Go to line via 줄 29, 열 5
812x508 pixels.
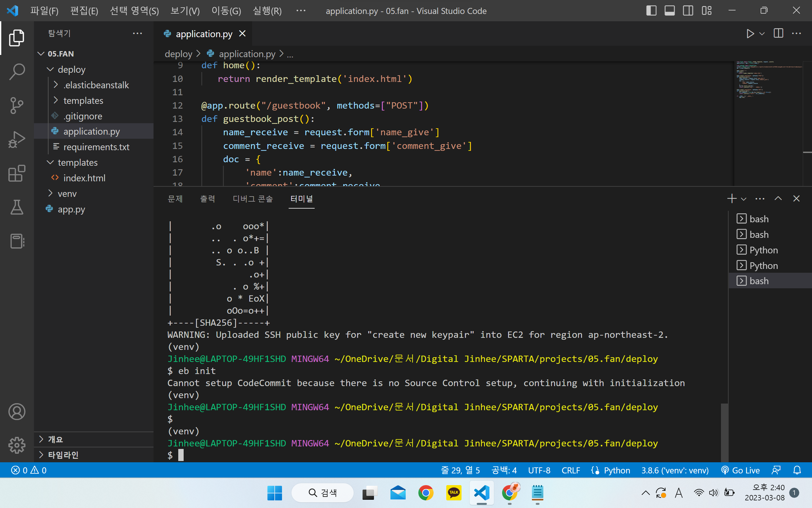point(460,470)
